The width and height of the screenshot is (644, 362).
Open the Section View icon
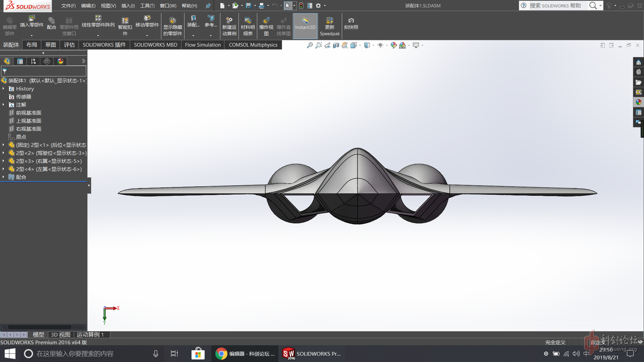pos(336,45)
